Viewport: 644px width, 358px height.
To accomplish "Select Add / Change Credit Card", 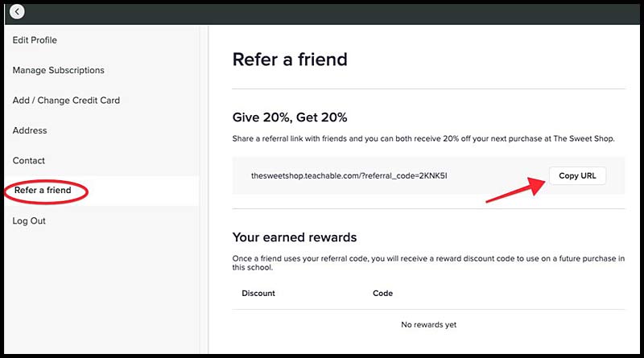I will 66,101.
